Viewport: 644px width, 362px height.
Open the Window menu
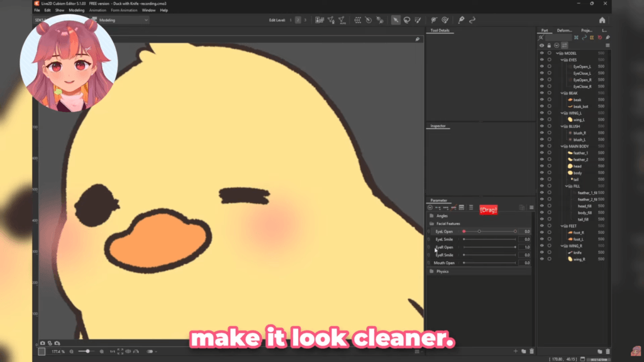148,10
